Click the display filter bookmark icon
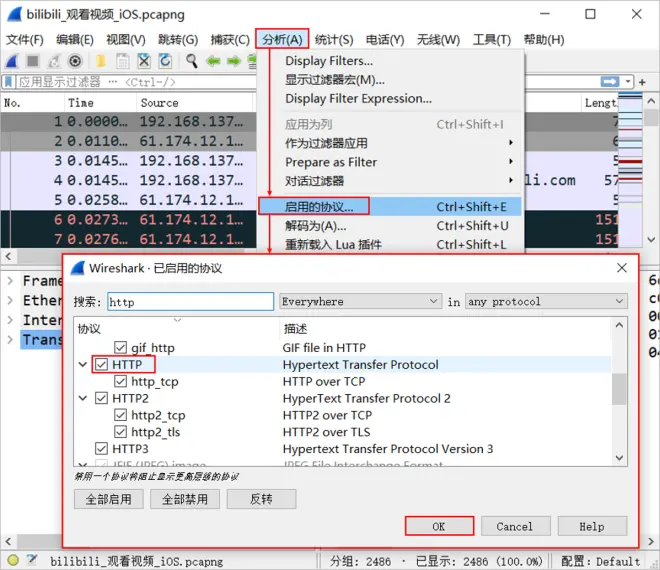The width and height of the screenshot is (660, 570). [x=9, y=81]
